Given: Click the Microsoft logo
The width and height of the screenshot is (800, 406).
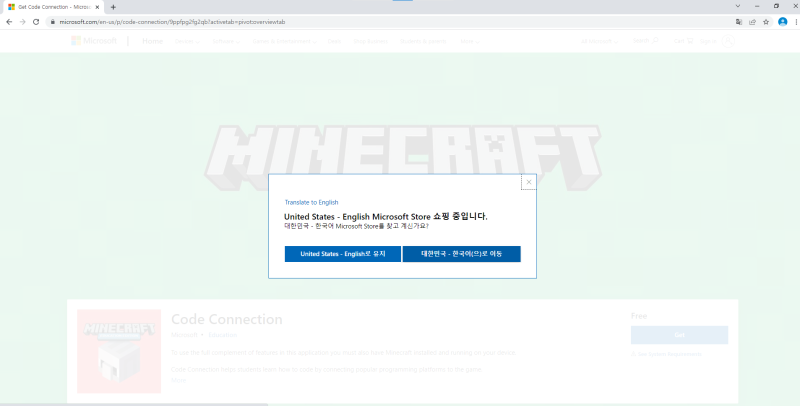Looking at the screenshot, I should [x=94, y=41].
